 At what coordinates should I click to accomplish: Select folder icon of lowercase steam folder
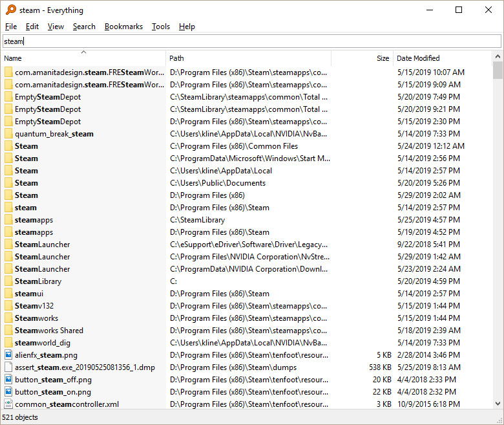pyautogui.click(x=8, y=208)
